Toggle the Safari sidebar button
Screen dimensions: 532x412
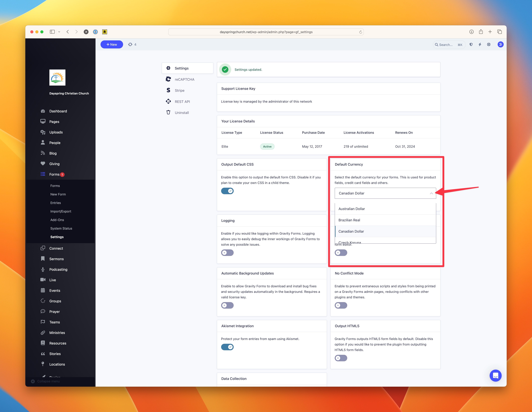(52, 32)
